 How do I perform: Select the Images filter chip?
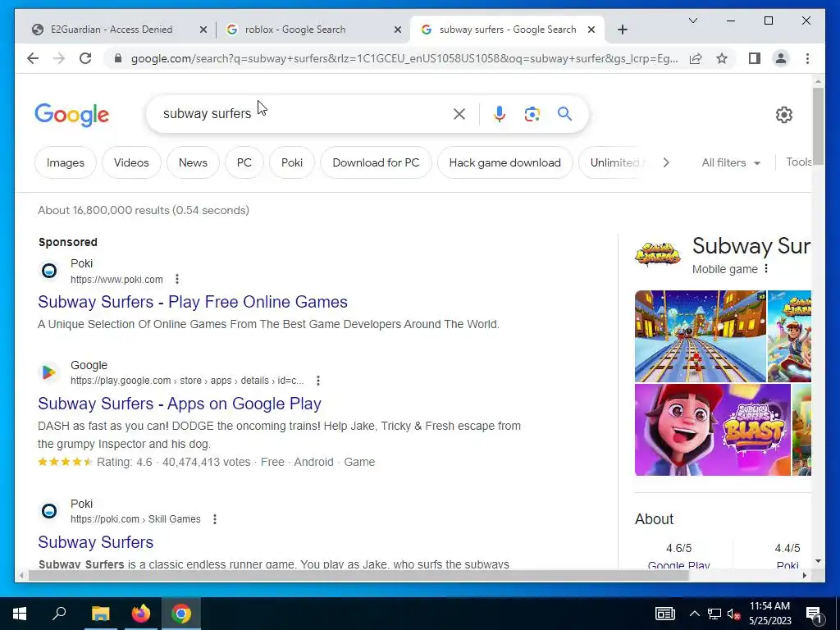pos(66,162)
